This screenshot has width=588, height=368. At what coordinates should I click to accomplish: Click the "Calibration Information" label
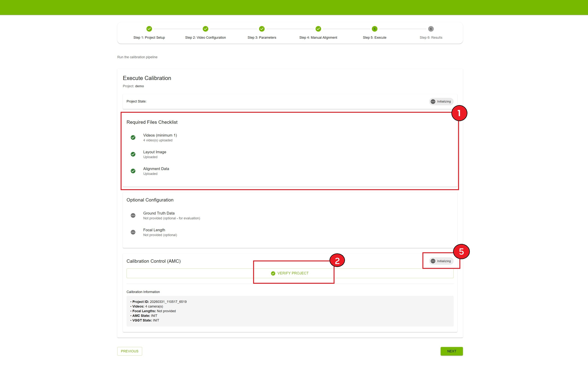(x=143, y=292)
